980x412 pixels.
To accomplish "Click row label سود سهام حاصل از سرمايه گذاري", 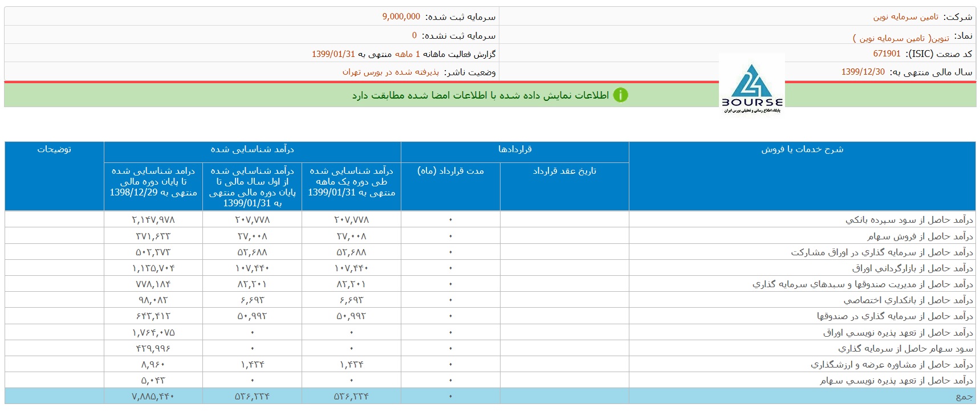I will (905, 348).
